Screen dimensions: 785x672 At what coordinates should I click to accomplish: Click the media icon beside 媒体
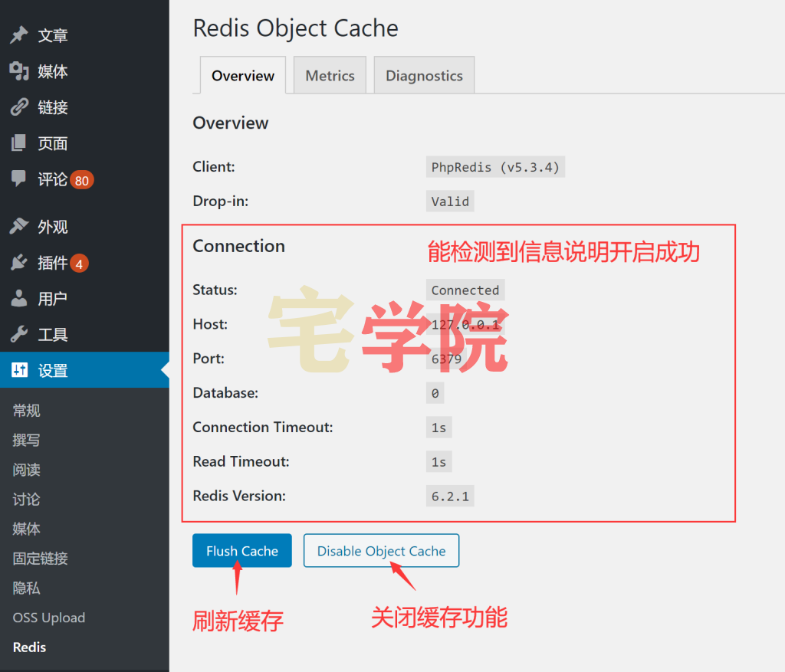point(19,71)
